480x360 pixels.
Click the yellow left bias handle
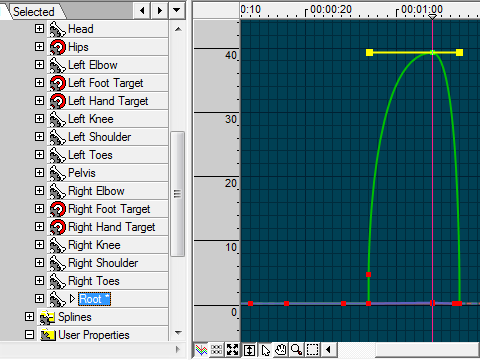coord(369,52)
